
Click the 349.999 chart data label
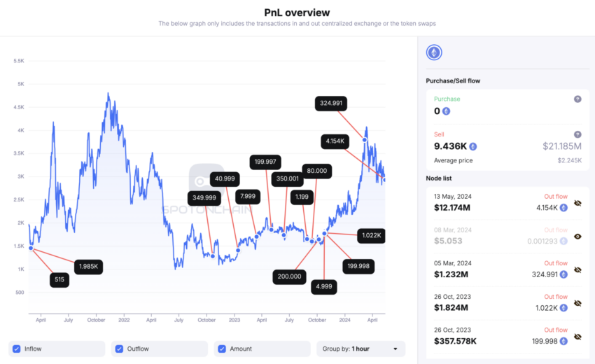[x=204, y=198]
